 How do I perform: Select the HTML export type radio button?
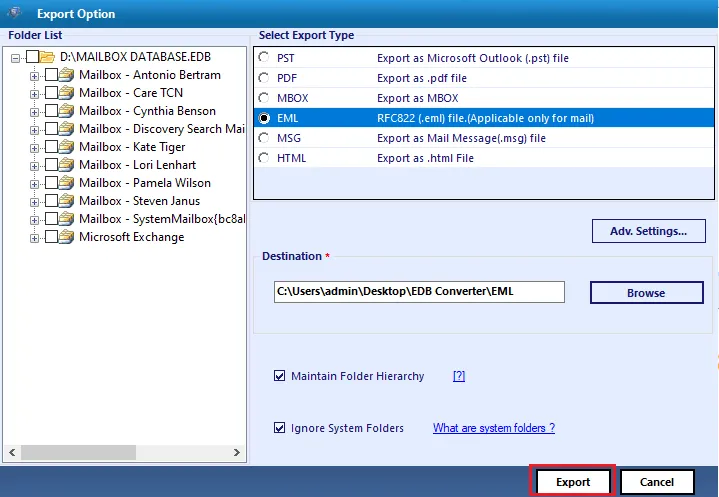point(264,158)
